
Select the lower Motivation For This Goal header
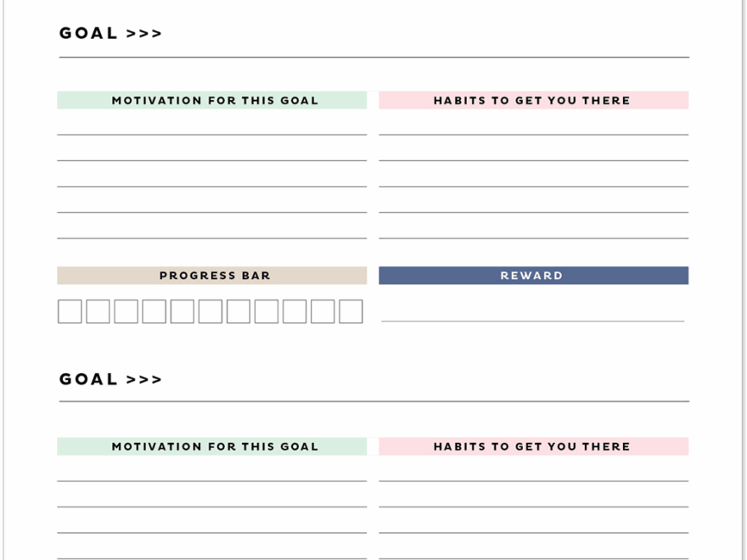tap(212, 446)
